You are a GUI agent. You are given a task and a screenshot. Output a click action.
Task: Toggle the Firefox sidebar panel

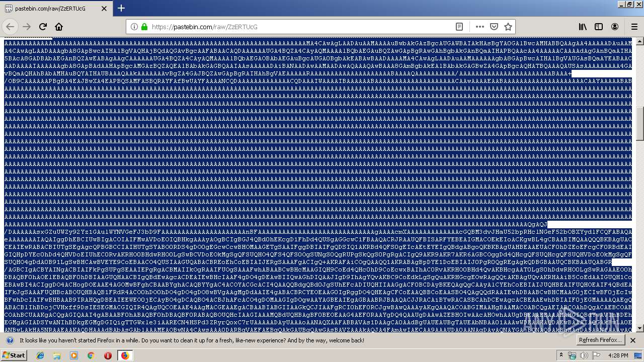coord(599,27)
